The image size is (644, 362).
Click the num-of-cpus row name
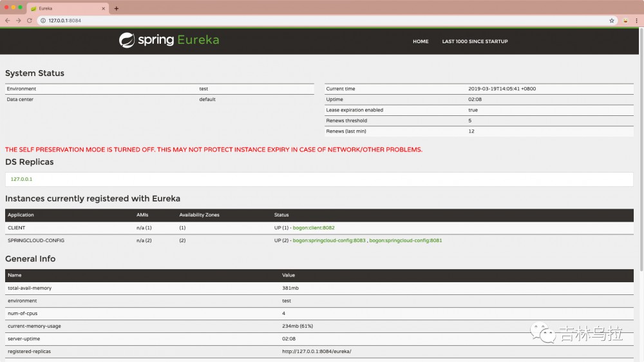(x=23, y=313)
